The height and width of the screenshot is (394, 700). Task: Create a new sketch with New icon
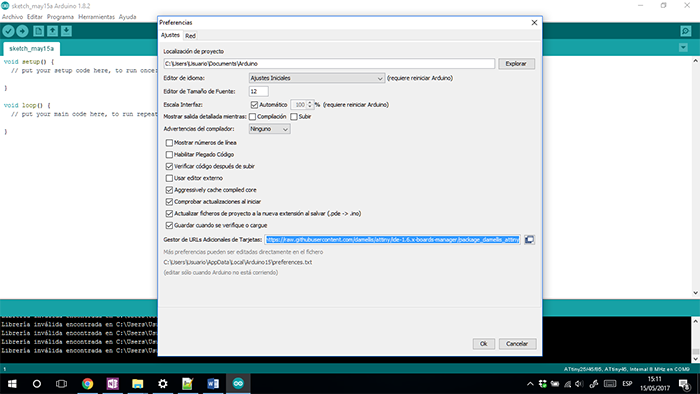tap(39, 31)
